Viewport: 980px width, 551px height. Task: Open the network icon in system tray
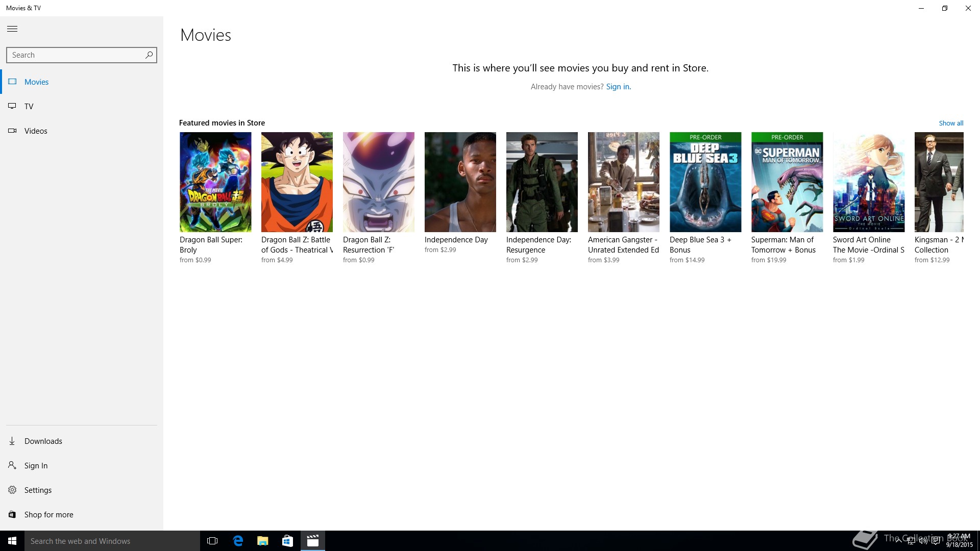[911, 541]
